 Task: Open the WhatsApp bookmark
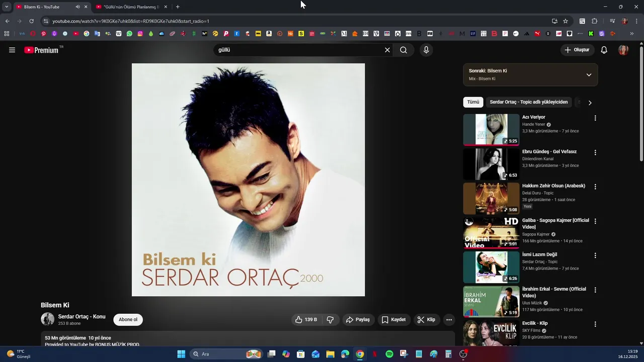[x=129, y=34]
